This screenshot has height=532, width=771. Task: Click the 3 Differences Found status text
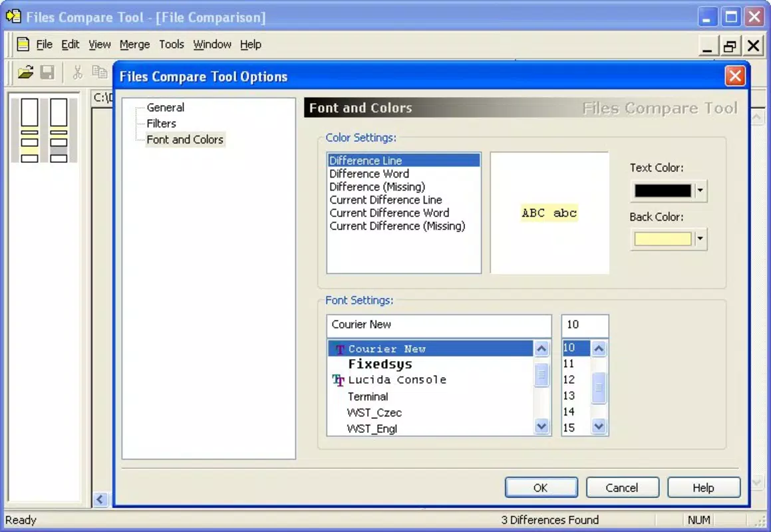[x=549, y=520]
